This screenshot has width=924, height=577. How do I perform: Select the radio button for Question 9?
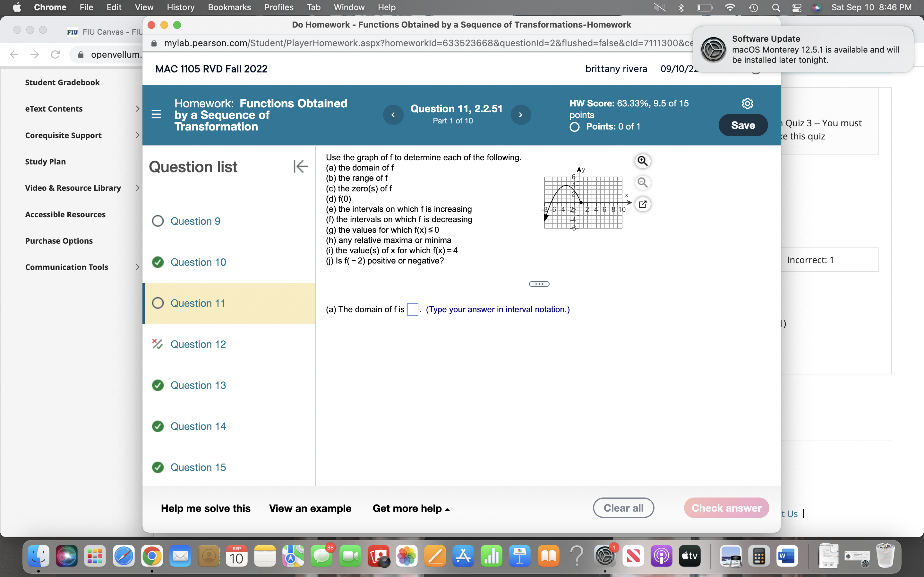click(x=158, y=221)
